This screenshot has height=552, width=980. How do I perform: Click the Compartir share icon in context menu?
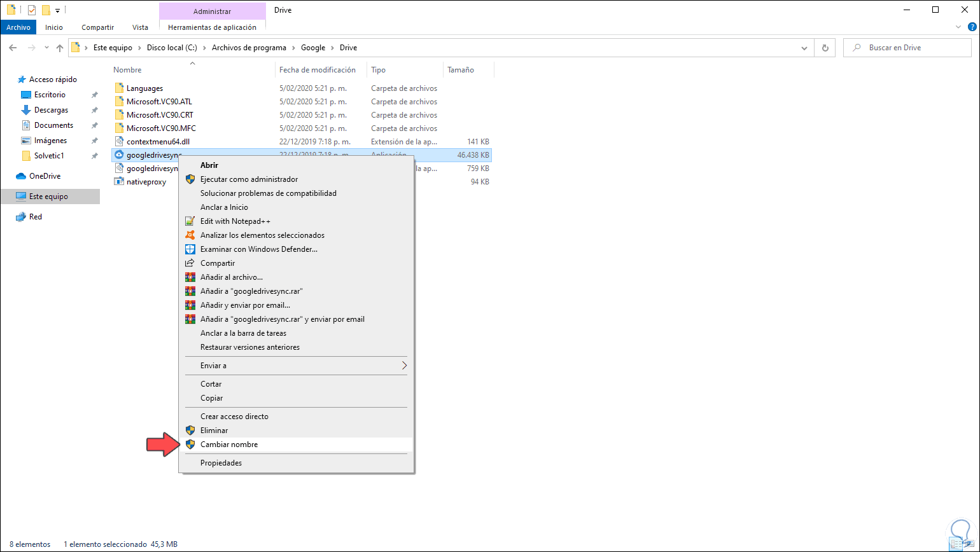190,263
